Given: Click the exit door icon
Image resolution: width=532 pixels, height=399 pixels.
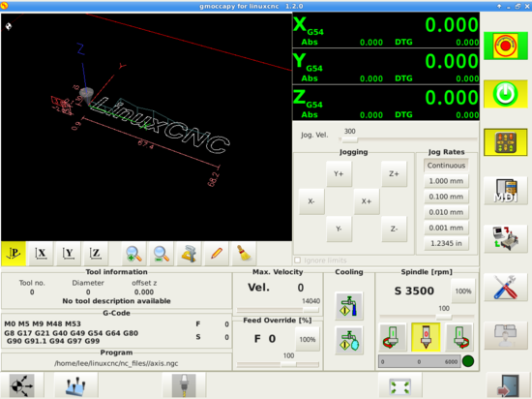Looking at the screenshot, I should [508, 385].
